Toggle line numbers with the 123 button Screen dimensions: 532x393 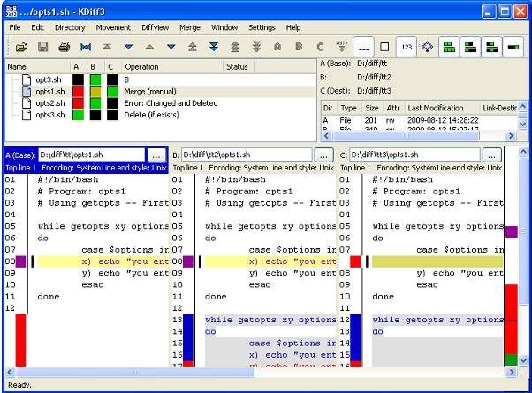click(x=406, y=46)
